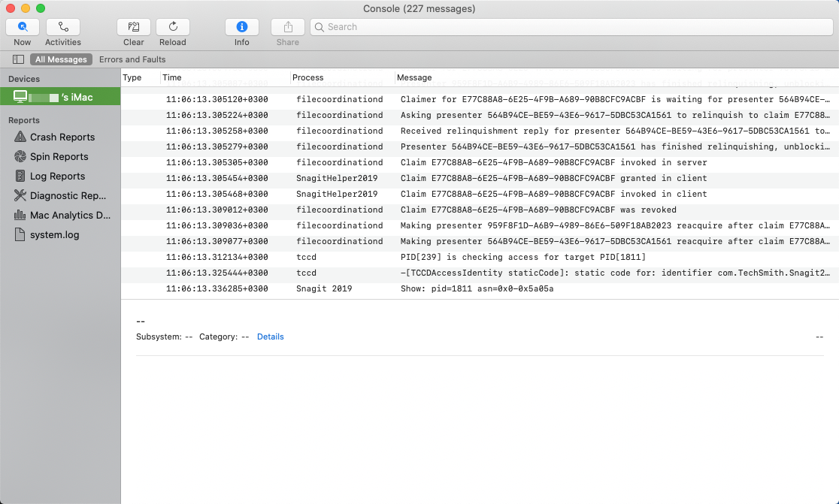The width and height of the screenshot is (839, 504).
Task: Open Diagnostic Reports in sidebar
Action: point(68,196)
